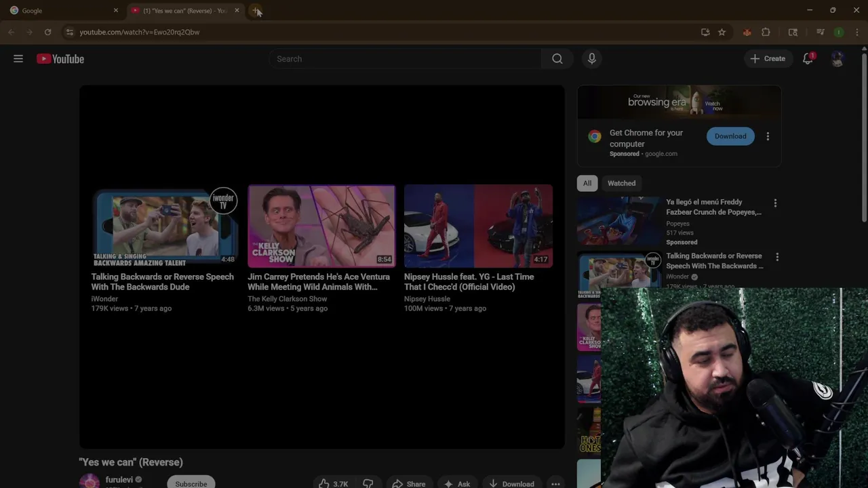Click the Share button
Image resolution: width=868 pixels, height=488 pixels.
click(x=409, y=483)
